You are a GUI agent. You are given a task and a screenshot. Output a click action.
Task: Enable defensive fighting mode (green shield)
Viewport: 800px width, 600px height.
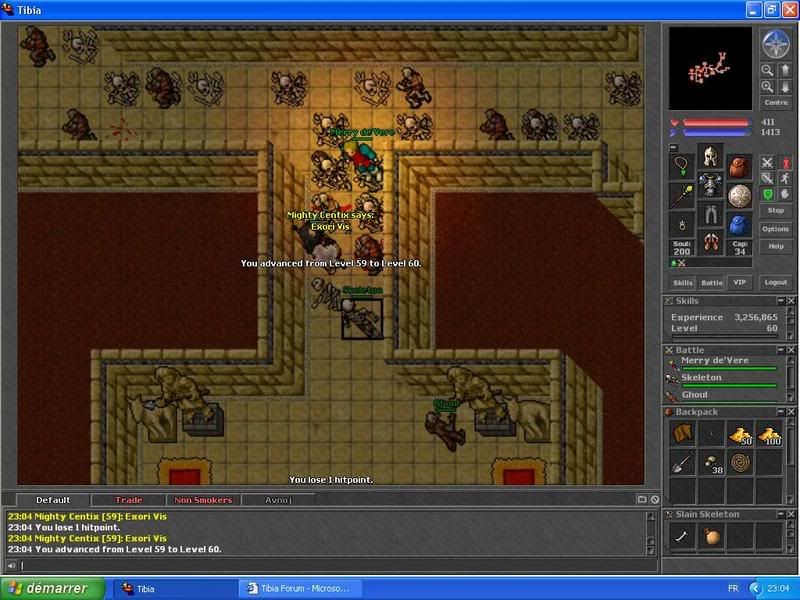(767, 194)
